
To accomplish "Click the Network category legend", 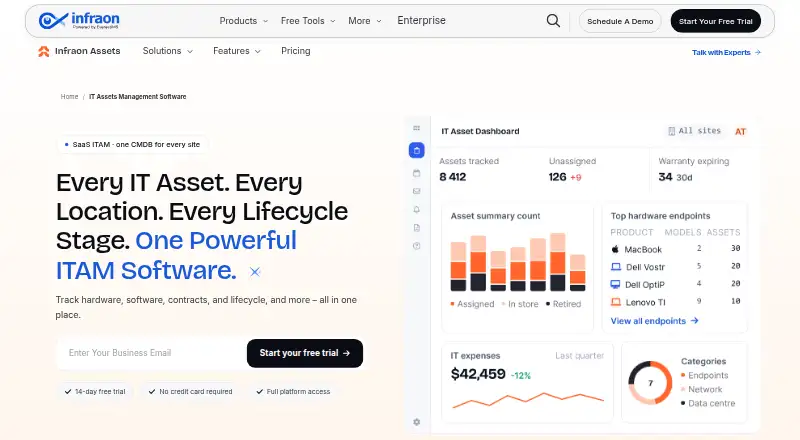I will click(702, 389).
